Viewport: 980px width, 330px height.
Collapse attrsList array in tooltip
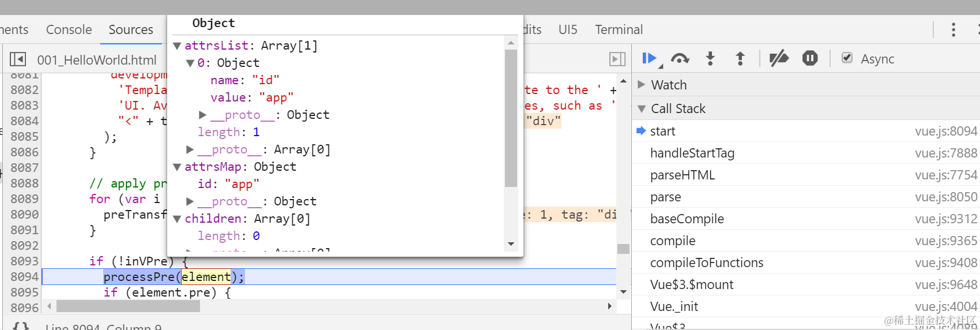click(x=178, y=46)
